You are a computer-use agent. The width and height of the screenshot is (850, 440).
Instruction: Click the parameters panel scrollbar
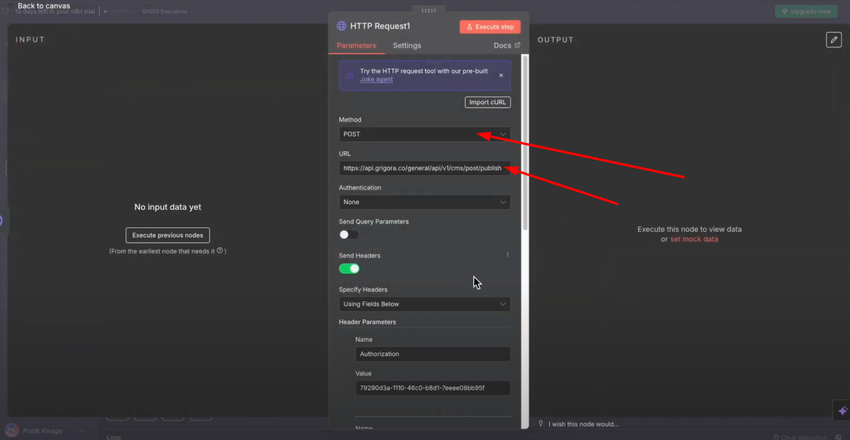(x=524, y=143)
